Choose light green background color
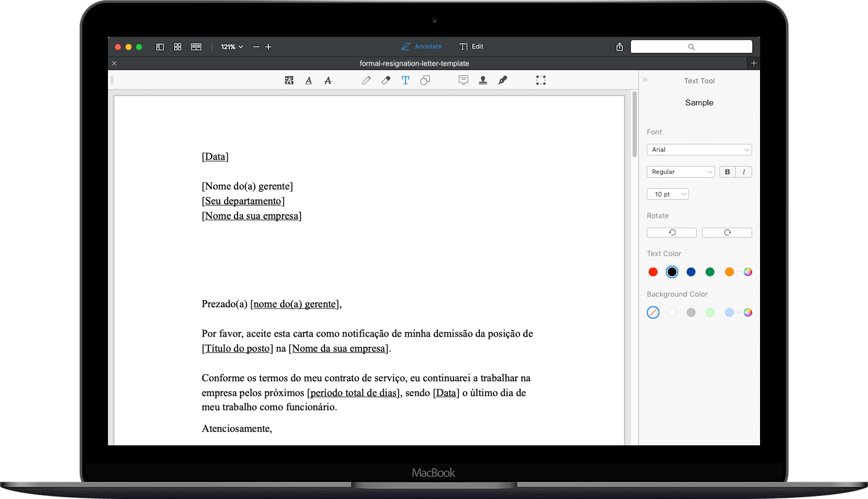 tap(710, 313)
